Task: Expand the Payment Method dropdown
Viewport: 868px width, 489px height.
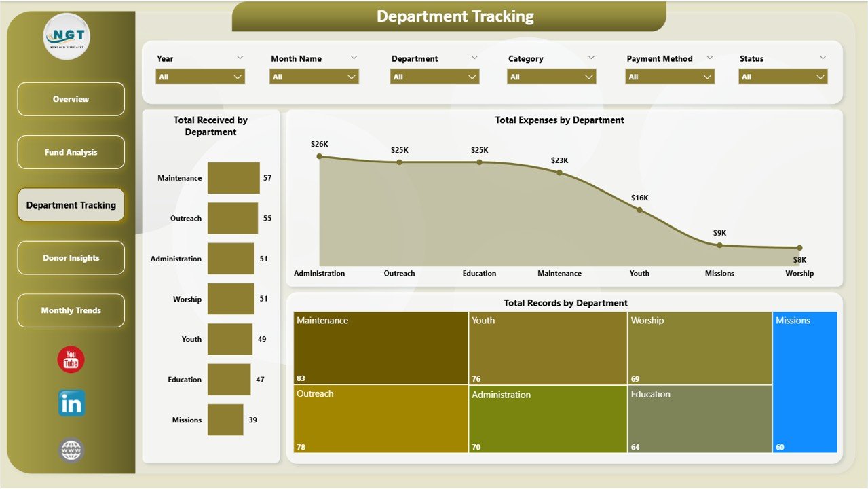Action: 669,77
